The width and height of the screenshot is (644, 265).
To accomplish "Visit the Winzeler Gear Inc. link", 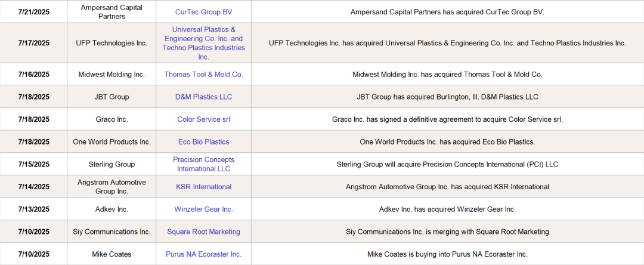I will (x=203, y=209).
